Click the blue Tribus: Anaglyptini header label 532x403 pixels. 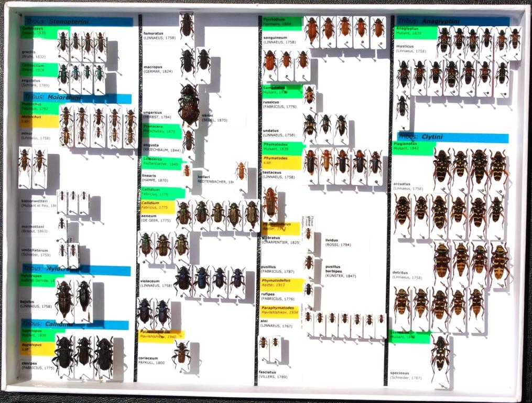[452, 22]
